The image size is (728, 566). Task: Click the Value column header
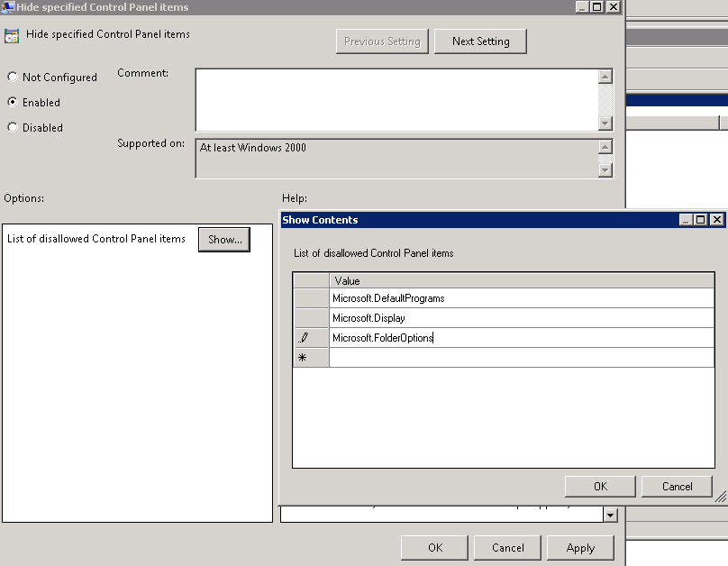click(522, 280)
